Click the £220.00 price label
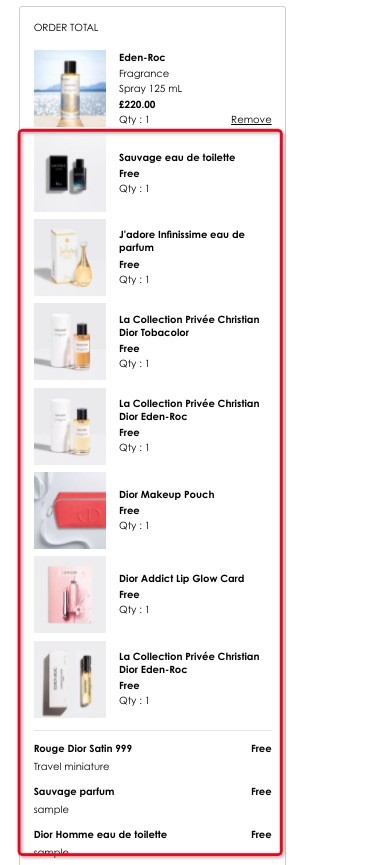 click(137, 104)
